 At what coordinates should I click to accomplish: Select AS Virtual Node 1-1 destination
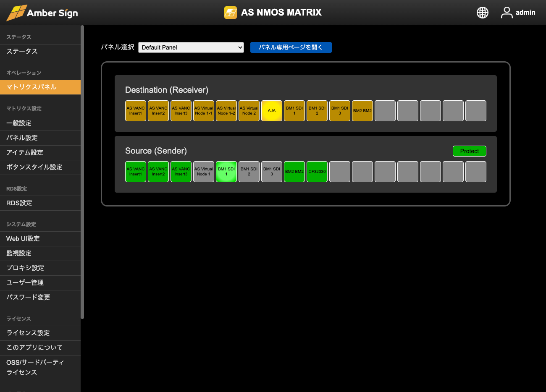(204, 111)
